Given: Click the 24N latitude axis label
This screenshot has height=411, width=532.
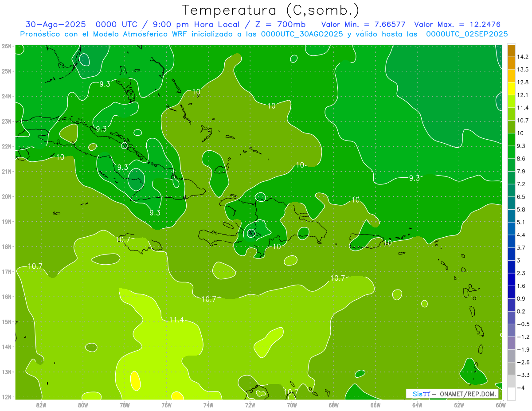Looking at the screenshot, I should point(6,96).
